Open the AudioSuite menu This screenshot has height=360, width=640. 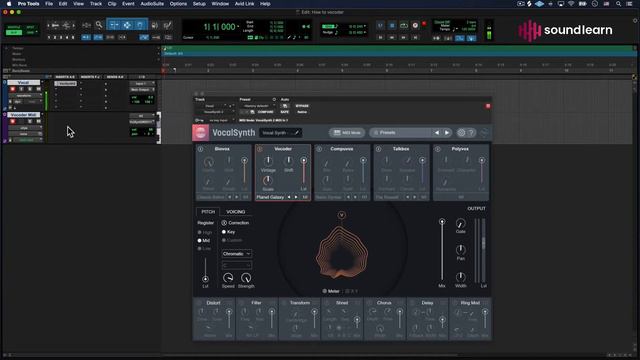coord(152,4)
